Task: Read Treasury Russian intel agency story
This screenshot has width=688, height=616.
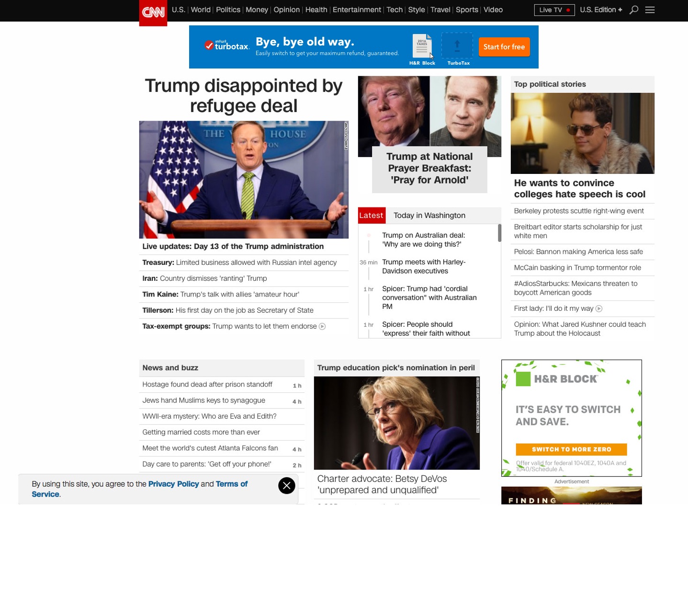Action: point(239,262)
